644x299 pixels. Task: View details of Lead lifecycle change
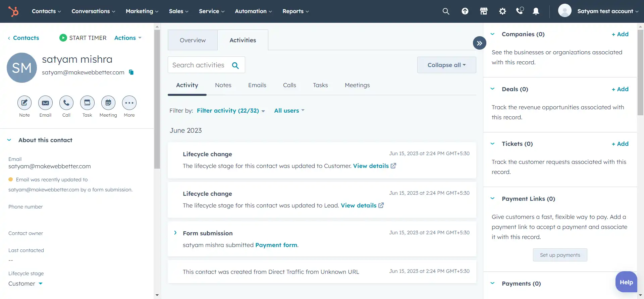pyautogui.click(x=359, y=205)
